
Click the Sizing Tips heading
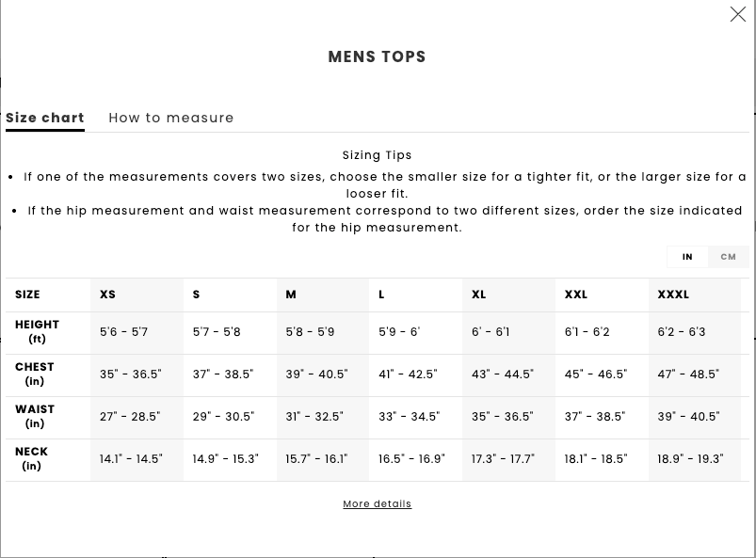click(x=377, y=155)
